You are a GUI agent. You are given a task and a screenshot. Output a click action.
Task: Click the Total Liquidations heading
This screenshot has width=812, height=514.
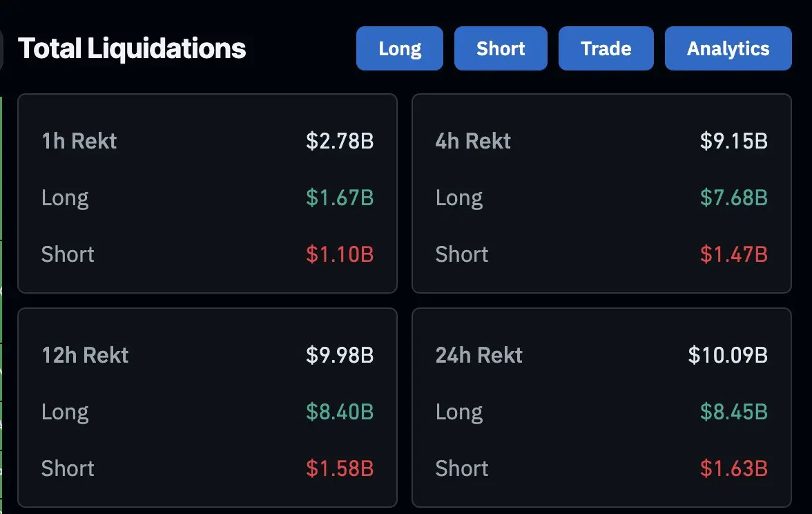click(132, 48)
